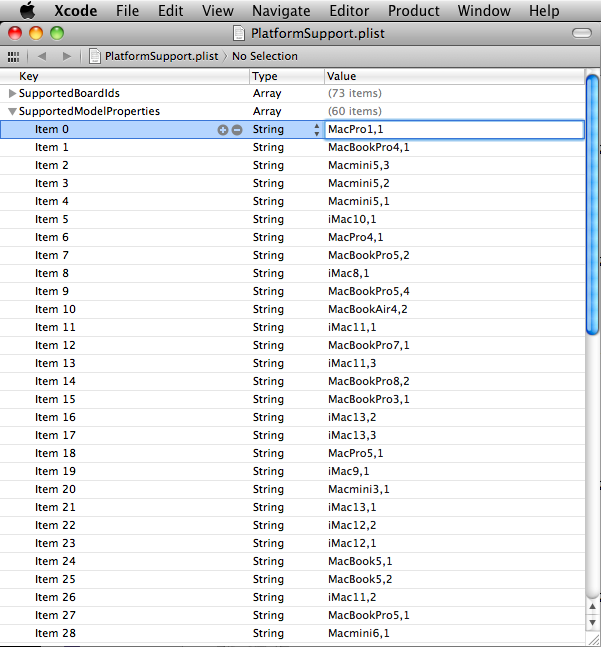The height and width of the screenshot is (647, 601).
Task: Click value iMac10,1
Action: pos(352,219)
